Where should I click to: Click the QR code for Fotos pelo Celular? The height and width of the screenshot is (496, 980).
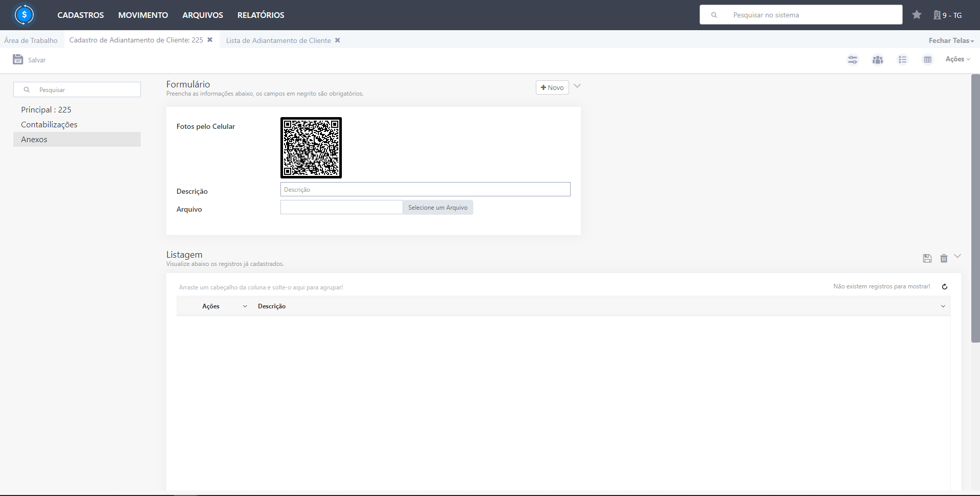point(311,148)
